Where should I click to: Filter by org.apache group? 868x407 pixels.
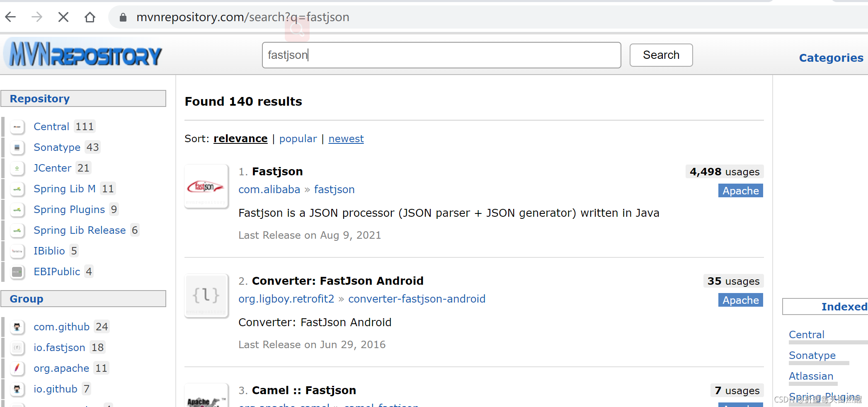(61, 368)
